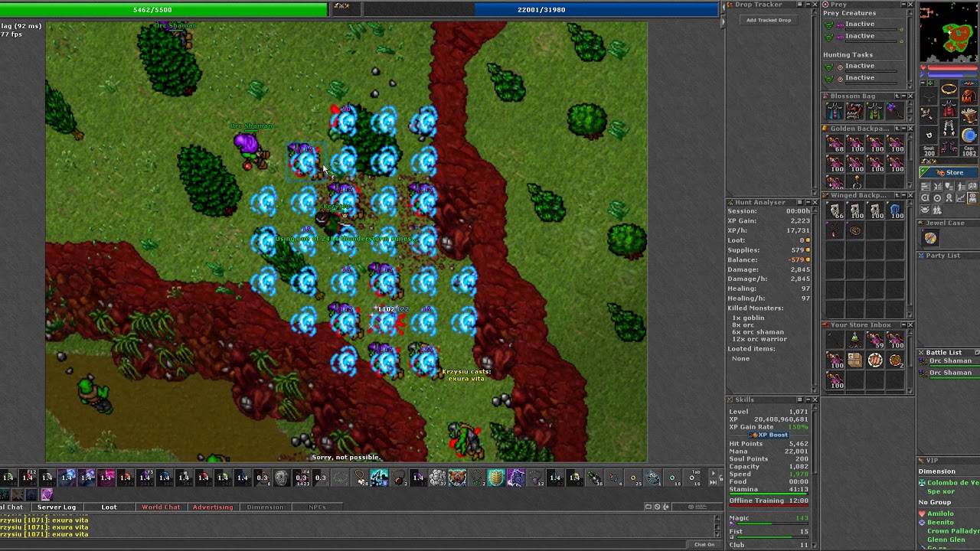The width and height of the screenshot is (980, 551).
Task: Click the food plate in Your Store Inbox
Action: point(874,360)
